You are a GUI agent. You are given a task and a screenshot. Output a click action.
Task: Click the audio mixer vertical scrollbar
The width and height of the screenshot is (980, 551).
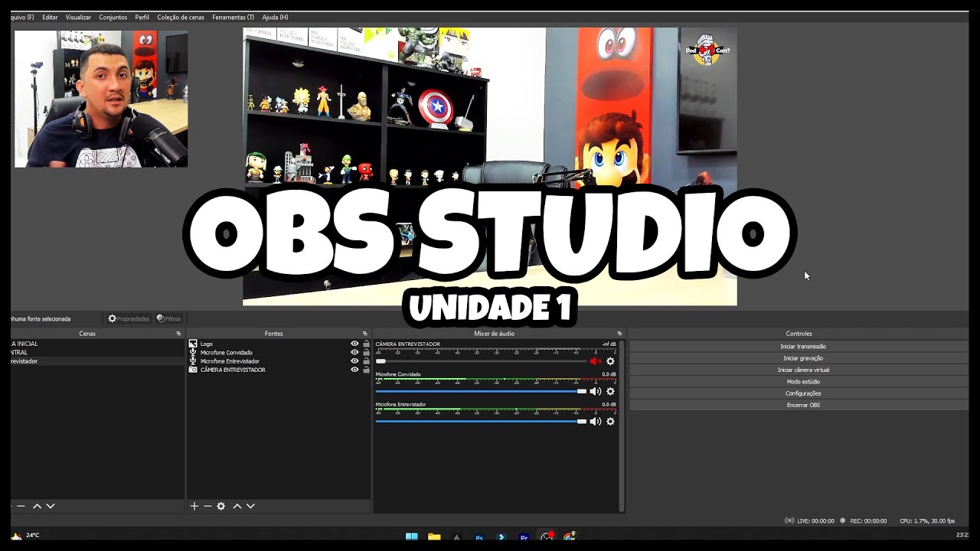[622, 425]
